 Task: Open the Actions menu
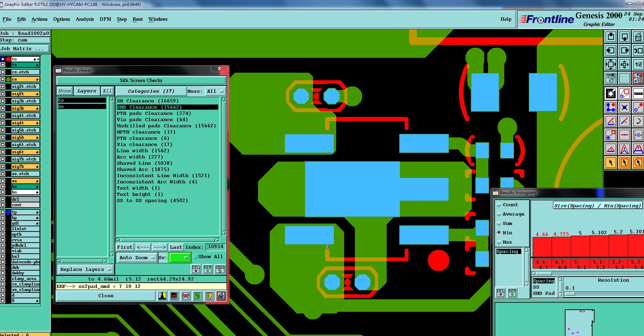click(x=39, y=19)
